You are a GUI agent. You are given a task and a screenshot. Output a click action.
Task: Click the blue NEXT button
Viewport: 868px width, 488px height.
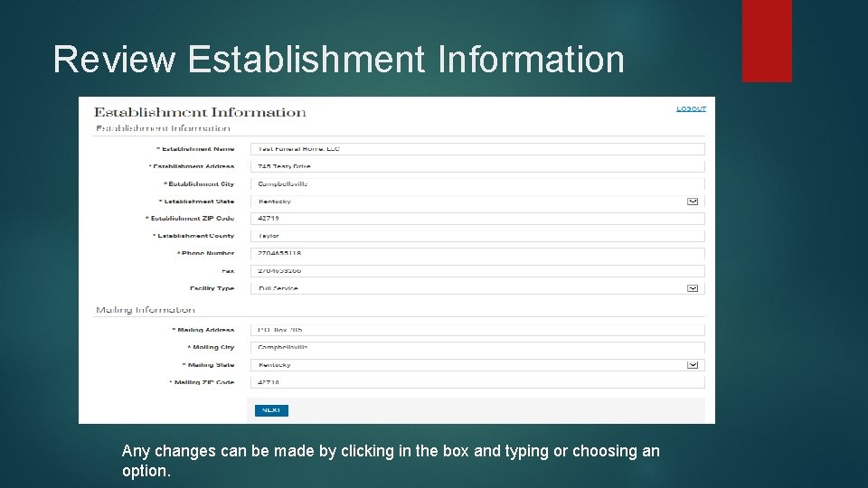[x=271, y=410]
